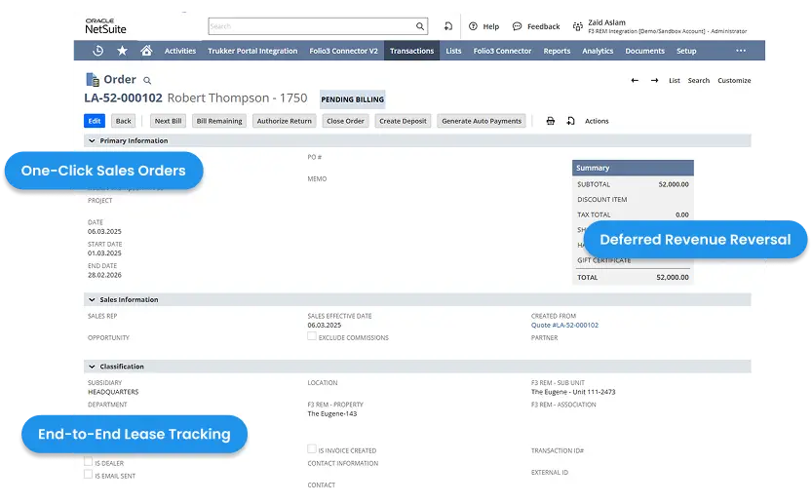Open the Trukker Portal Integration menu

click(252, 51)
